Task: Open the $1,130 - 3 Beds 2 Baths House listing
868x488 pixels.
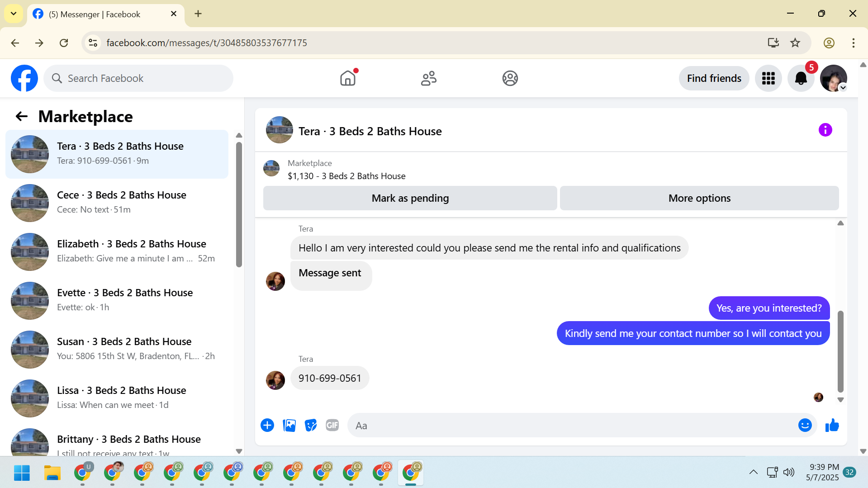Action: (x=346, y=176)
